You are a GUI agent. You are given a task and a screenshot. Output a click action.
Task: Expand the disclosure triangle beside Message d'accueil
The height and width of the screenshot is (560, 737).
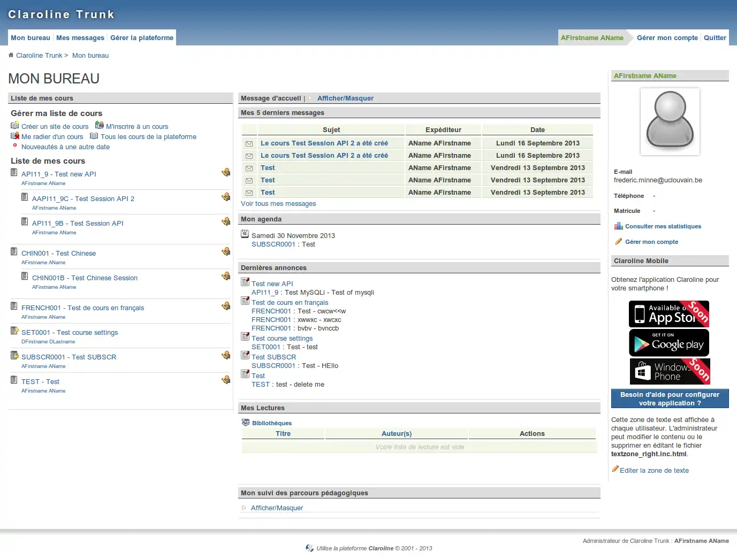[x=310, y=98]
